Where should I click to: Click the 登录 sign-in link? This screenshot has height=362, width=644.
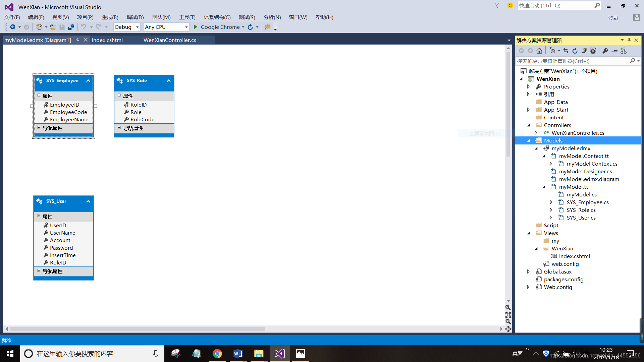coord(613,18)
